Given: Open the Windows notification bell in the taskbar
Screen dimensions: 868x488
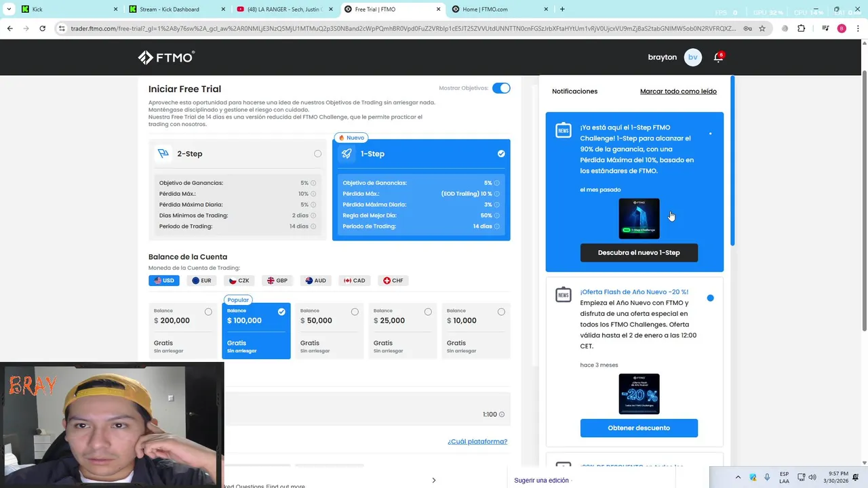Looking at the screenshot, I should point(856,477).
